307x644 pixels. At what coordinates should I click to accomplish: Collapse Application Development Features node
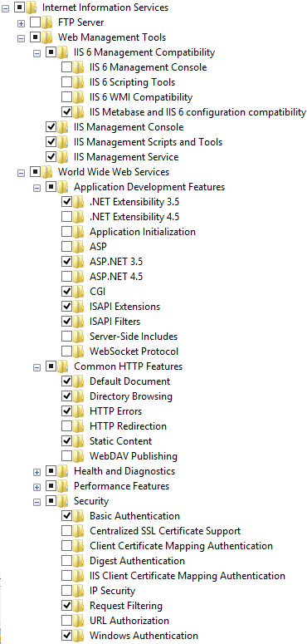(37, 188)
